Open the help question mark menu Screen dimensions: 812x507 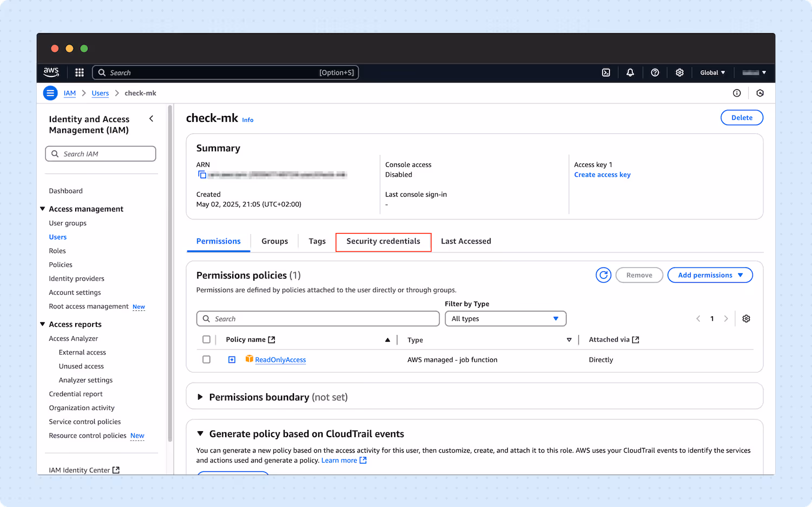[654, 72]
